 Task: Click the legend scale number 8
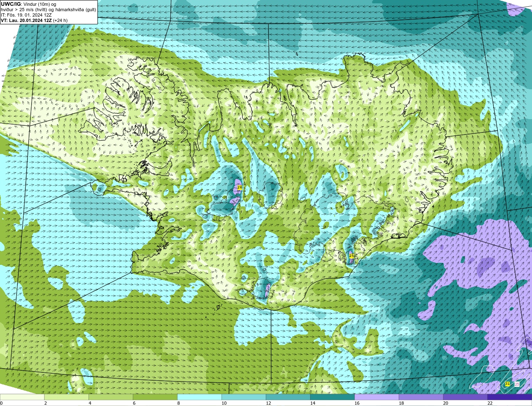click(178, 403)
